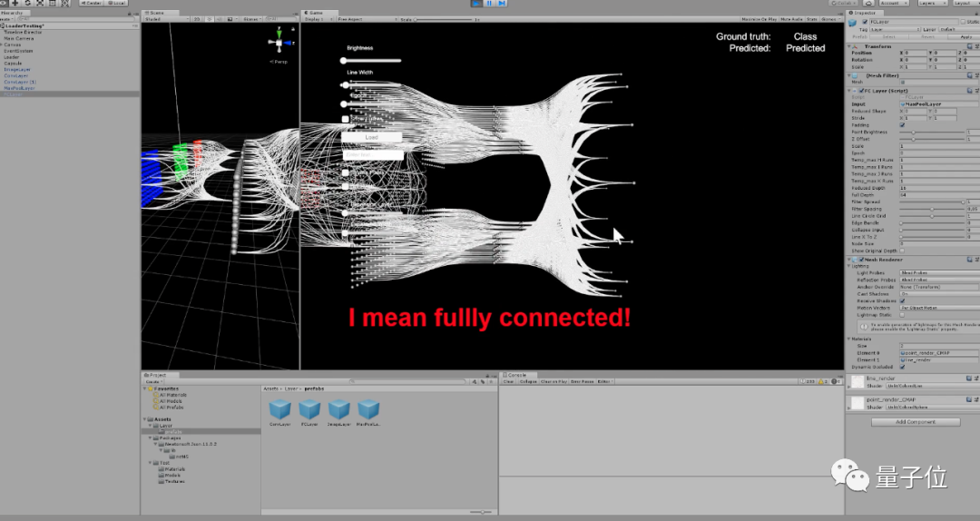Select the Rect Transform tool in the toolbar
This screenshot has width=980, height=521.
[53, 3]
